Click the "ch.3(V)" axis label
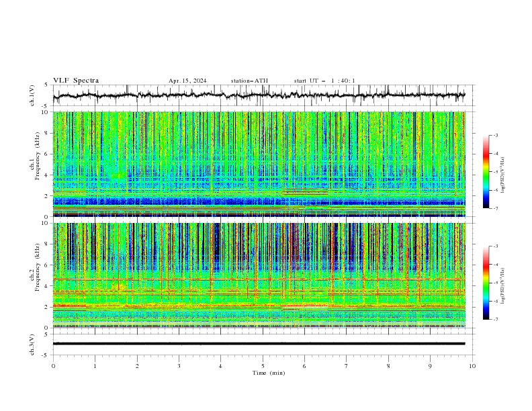The height and width of the screenshot is (411, 532). point(32,345)
